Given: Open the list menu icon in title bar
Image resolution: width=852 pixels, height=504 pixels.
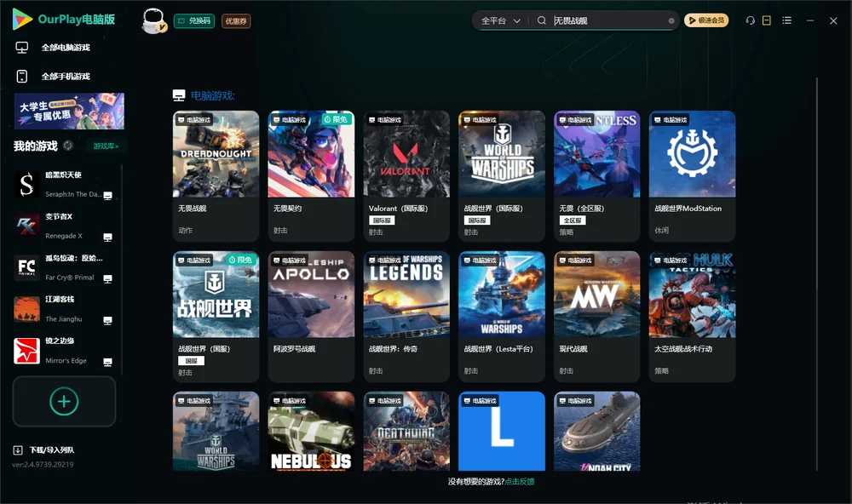Looking at the screenshot, I should click(786, 20).
